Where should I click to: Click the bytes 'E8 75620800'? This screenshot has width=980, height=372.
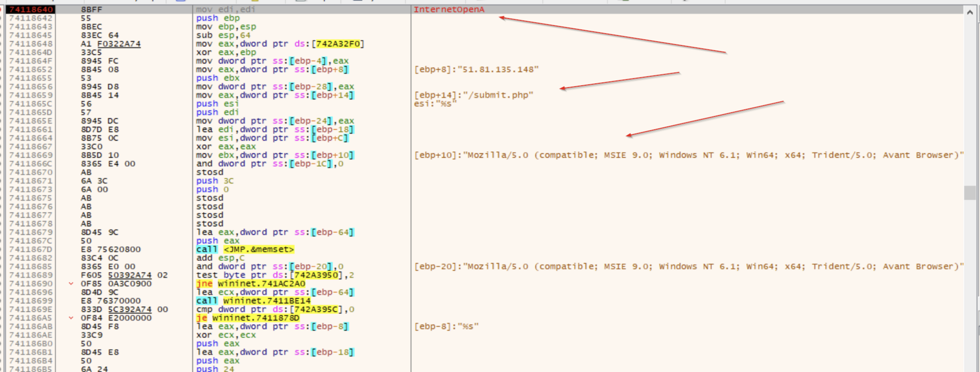pos(111,249)
